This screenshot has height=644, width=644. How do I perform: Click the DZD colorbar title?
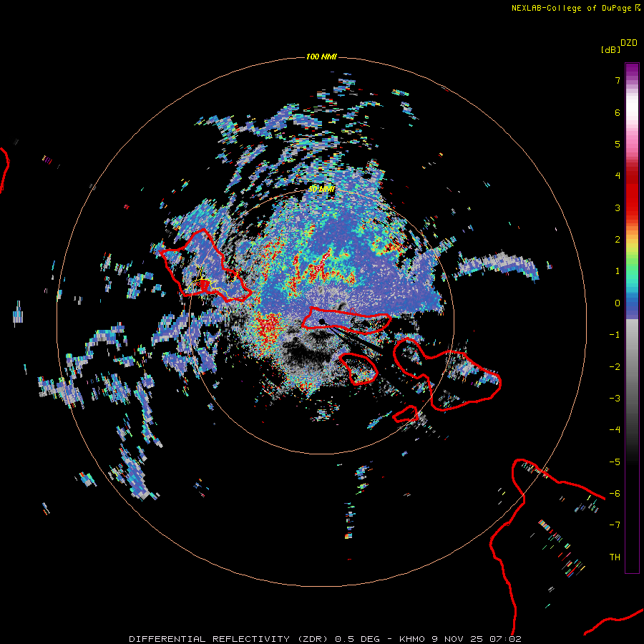[629, 43]
